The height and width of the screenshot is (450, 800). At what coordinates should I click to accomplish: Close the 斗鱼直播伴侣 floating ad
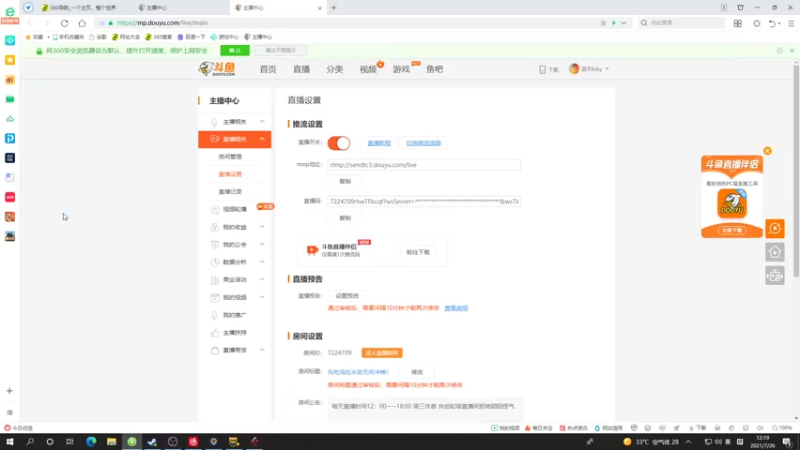click(767, 151)
